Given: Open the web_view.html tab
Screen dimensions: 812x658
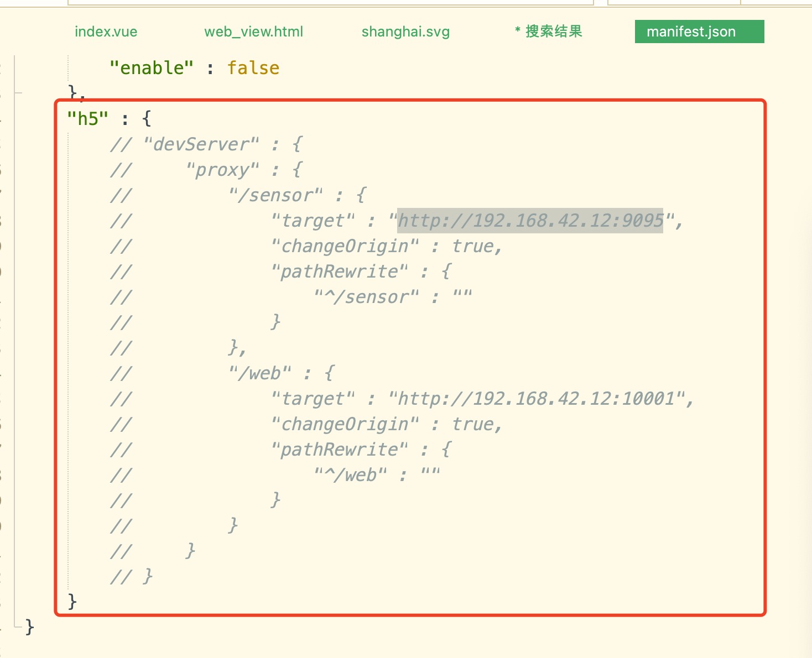Looking at the screenshot, I should (253, 32).
